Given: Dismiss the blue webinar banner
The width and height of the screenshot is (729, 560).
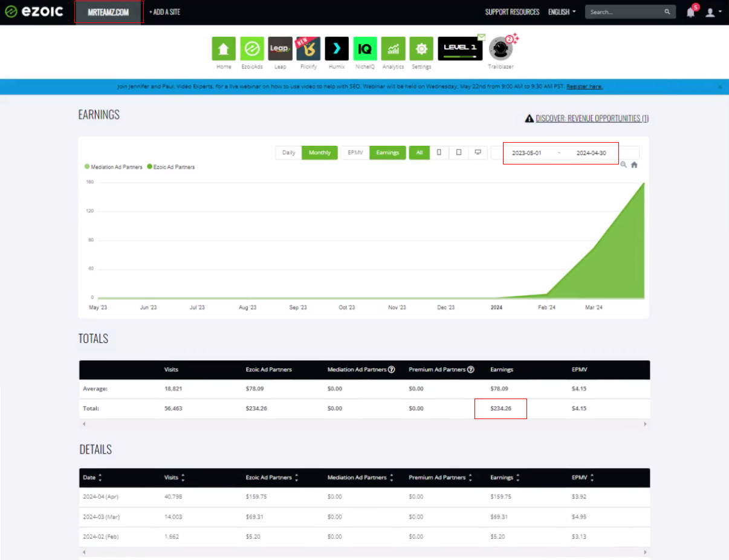Looking at the screenshot, I should coord(720,87).
